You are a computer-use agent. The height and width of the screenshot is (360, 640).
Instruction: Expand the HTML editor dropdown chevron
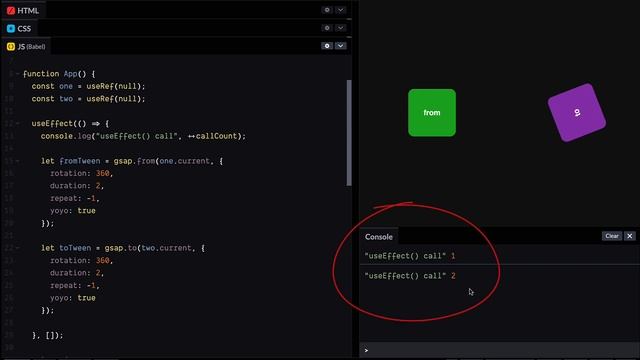click(340, 10)
